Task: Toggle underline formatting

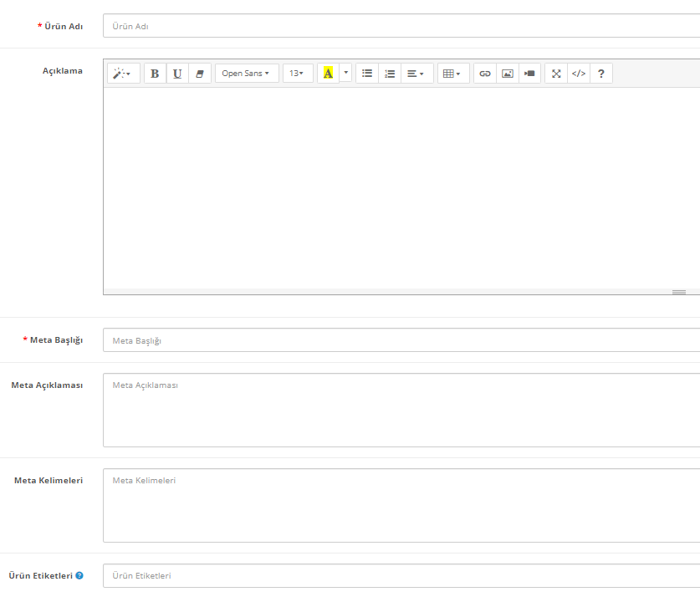Action: 177,74
